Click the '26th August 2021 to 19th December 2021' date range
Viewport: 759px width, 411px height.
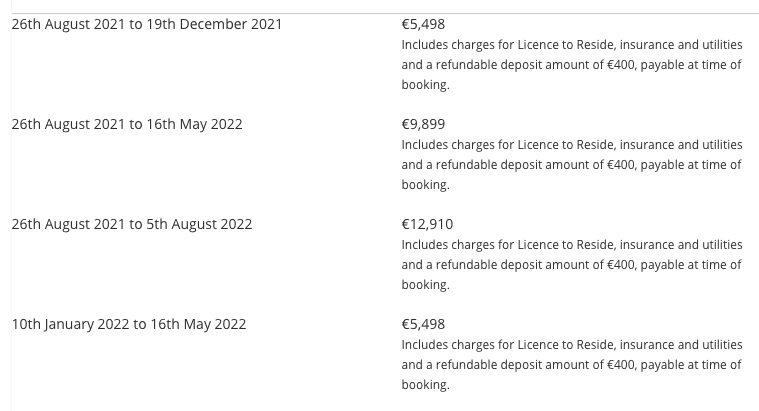point(146,24)
